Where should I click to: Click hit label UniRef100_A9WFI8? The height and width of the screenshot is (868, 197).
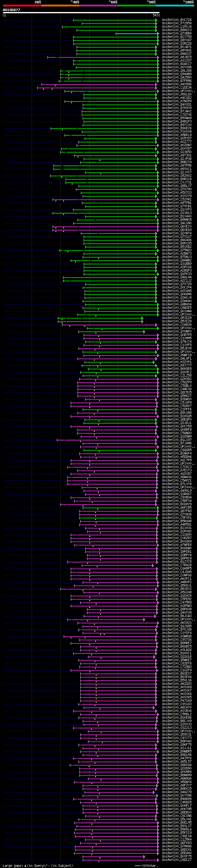(x=177, y=355)
